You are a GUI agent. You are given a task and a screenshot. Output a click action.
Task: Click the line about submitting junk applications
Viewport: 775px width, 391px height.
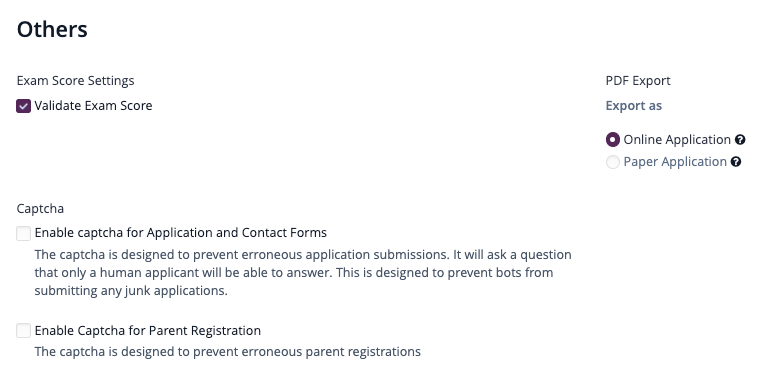coord(131,291)
